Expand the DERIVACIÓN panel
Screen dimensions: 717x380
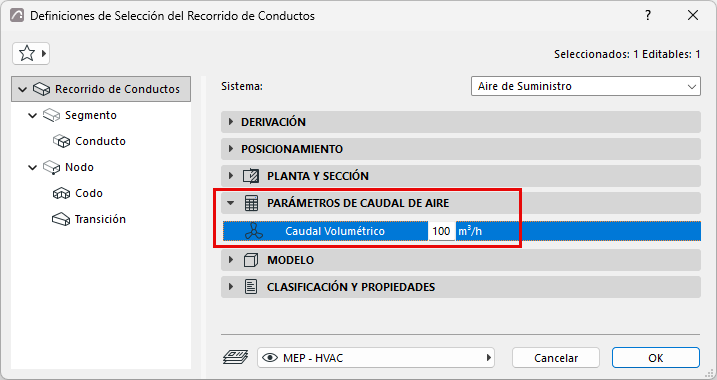[x=460, y=122]
